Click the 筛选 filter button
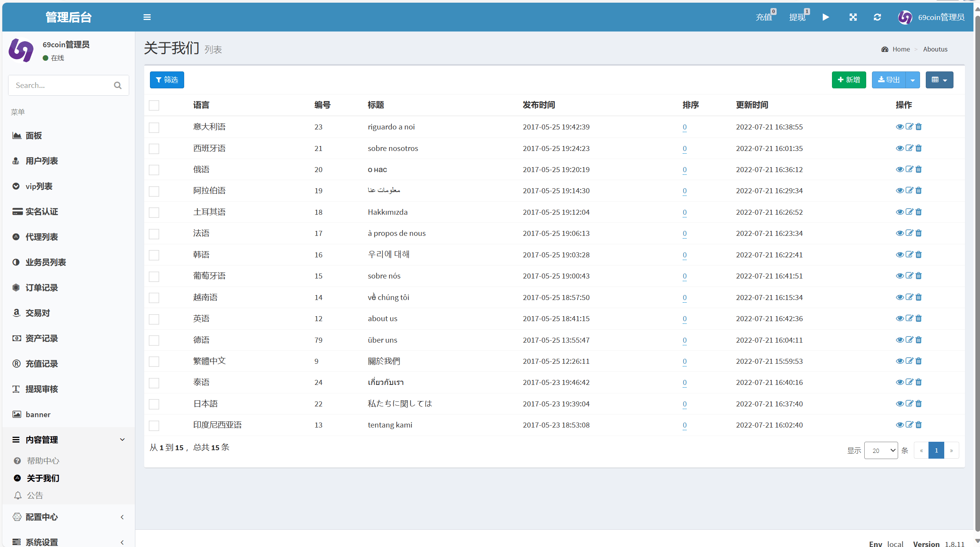980x547 pixels. (x=166, y=80)
